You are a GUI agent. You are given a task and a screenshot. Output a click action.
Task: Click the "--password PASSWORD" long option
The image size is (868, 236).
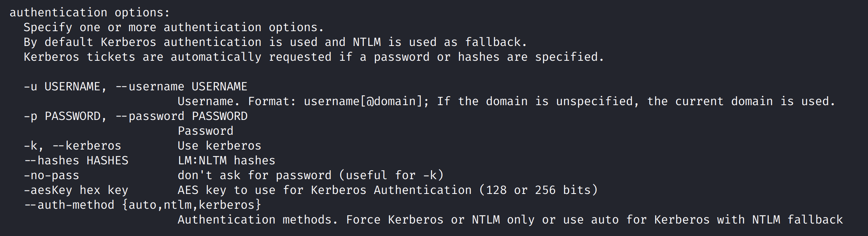coord(181,116)
